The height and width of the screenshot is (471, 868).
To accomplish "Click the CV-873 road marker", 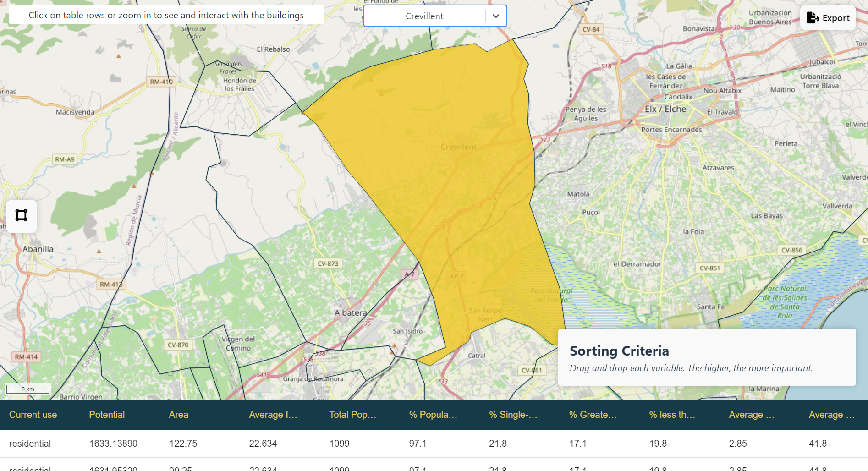I will click(328, 263).
